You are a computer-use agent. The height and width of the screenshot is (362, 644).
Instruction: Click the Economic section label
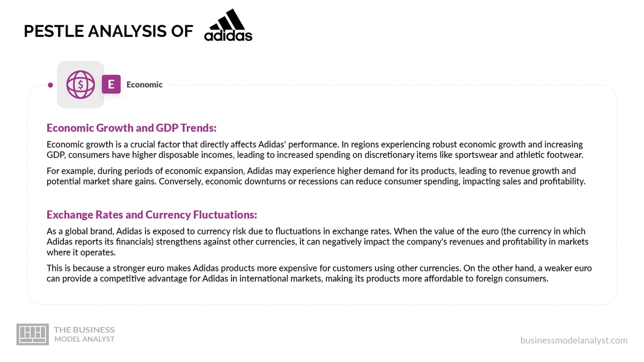click(144, 84)
